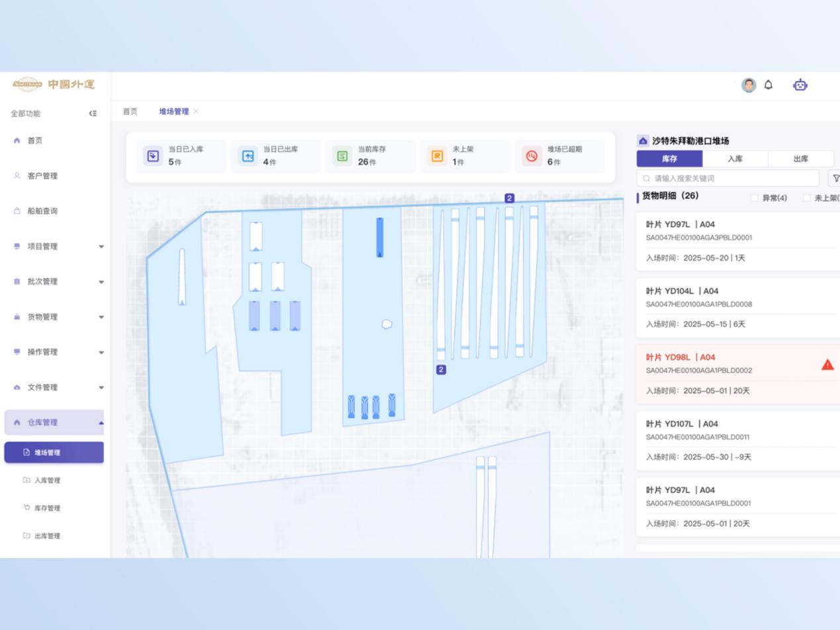Click the user avatar in header

(x=749, y=85)
